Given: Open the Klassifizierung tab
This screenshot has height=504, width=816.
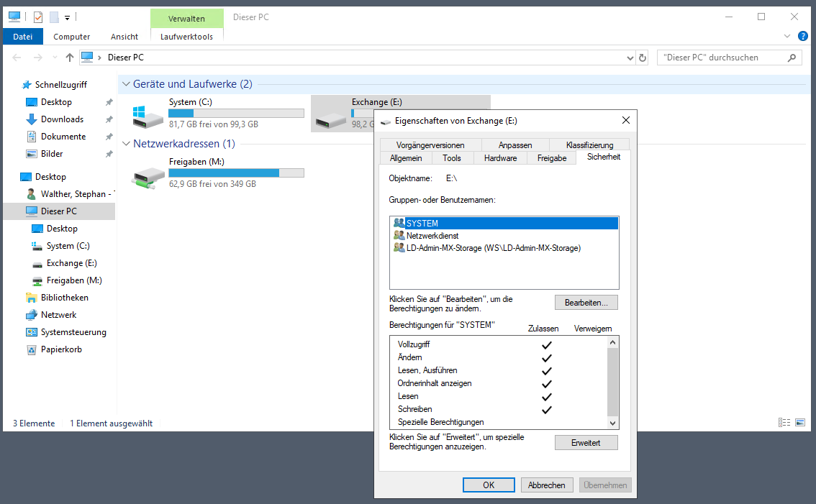Looking at the screenshot, I should point(589,145).
